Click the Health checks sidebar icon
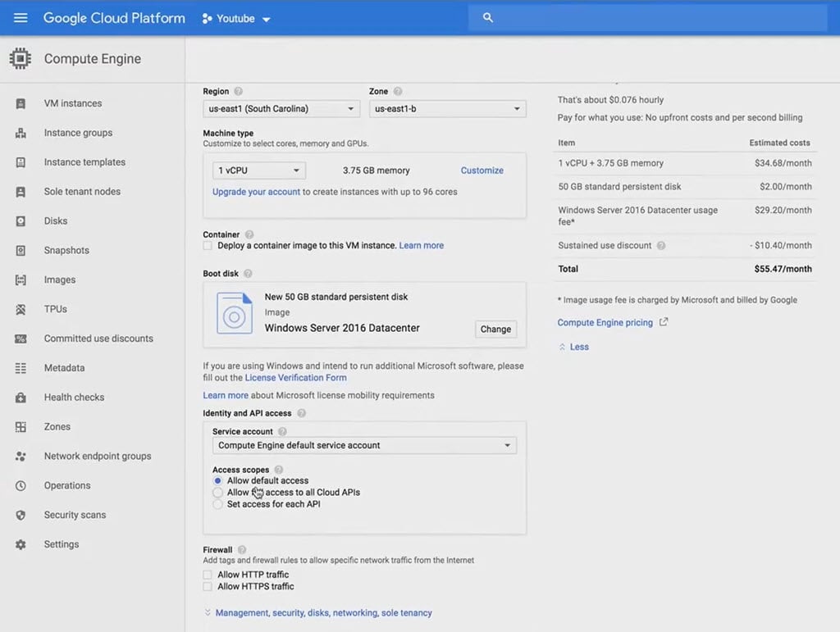 tap(21, 398)
